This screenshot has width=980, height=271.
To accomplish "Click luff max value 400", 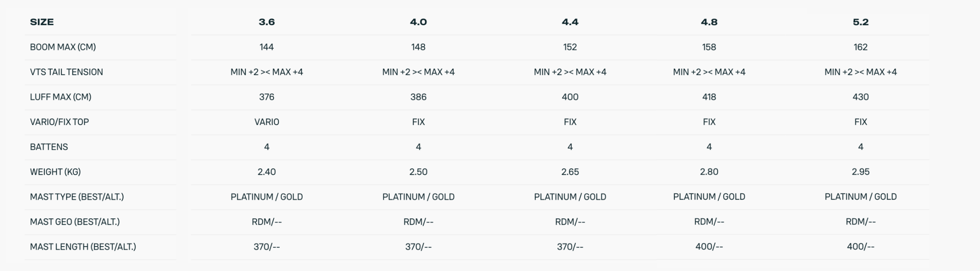I will coord(570,97).
